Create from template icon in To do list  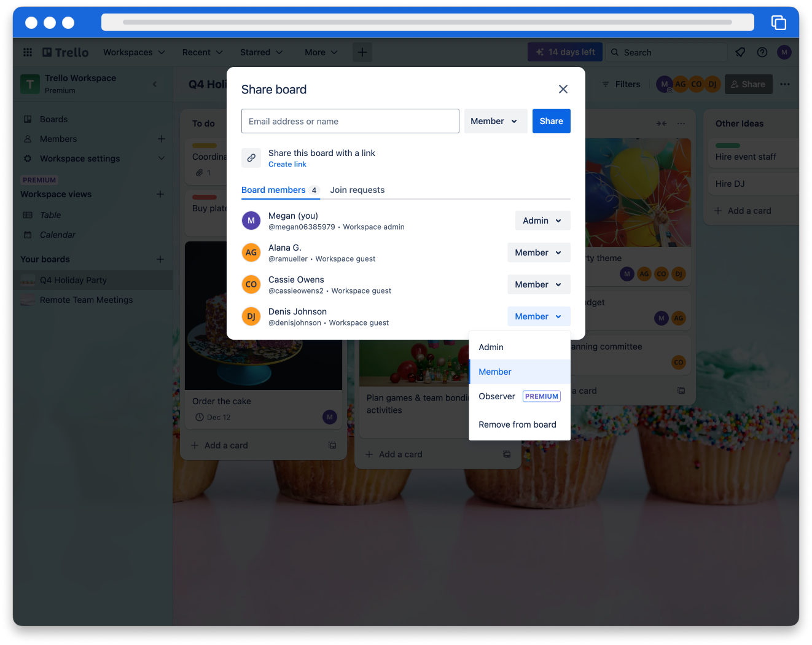pyautogui.click(x=332, y=445)
